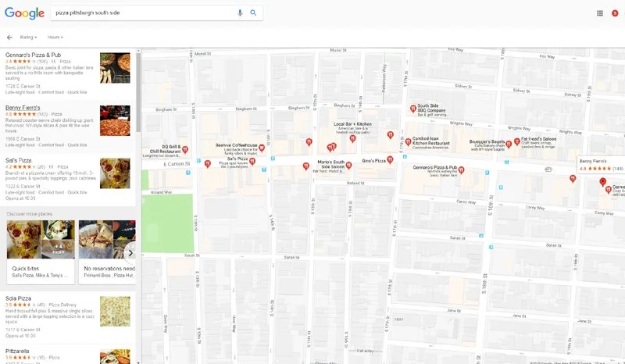Click the DQ Grill & Chill map pin
This screenshot has width=625, height=364.
[185, 150]
